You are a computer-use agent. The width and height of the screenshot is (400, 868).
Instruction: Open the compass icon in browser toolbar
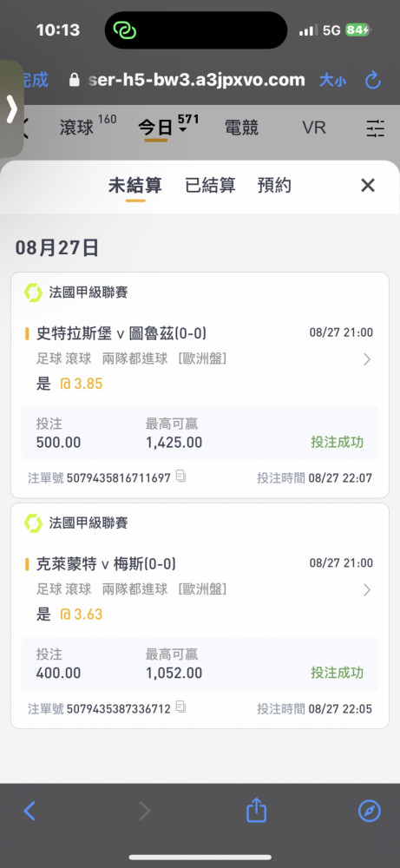(369, 812)
